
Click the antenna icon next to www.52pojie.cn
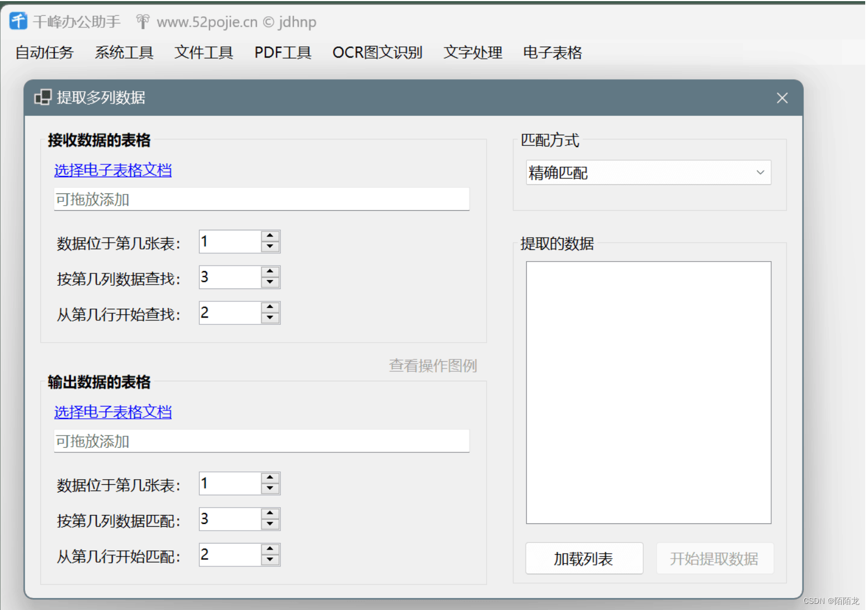pyautogui.click(x=142, y=21)
